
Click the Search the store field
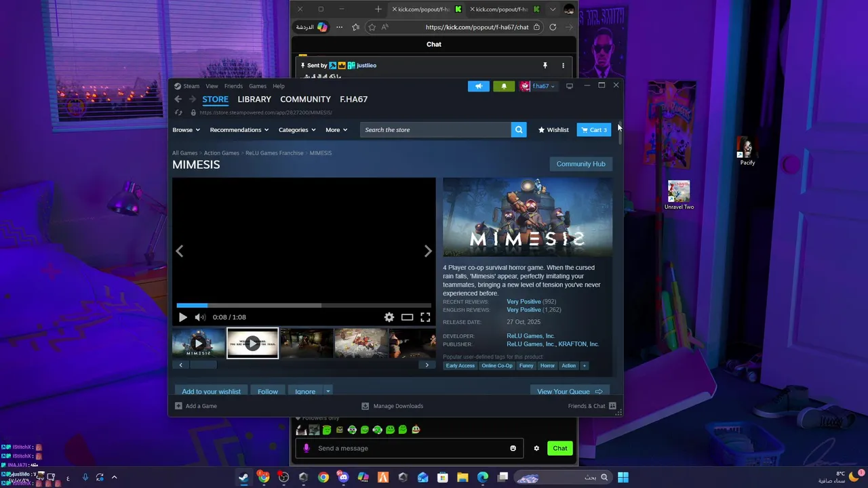click(436, 129)
